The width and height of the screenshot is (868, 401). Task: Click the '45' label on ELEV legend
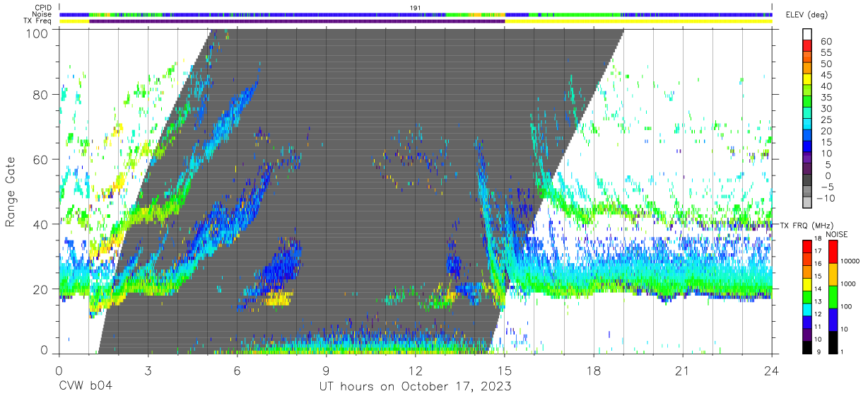click(826, 75)
